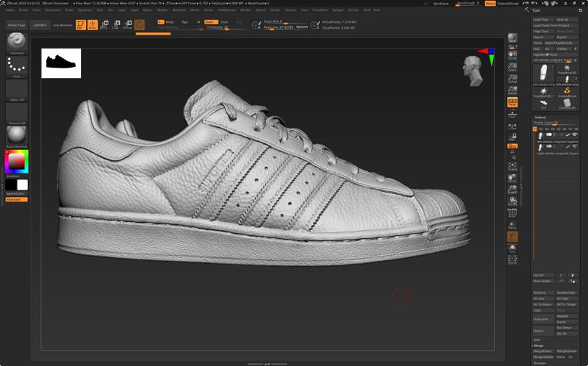Click the Zoom3D view icon
The width and height of the screenshot is (588, 366).
pos(512,190)
